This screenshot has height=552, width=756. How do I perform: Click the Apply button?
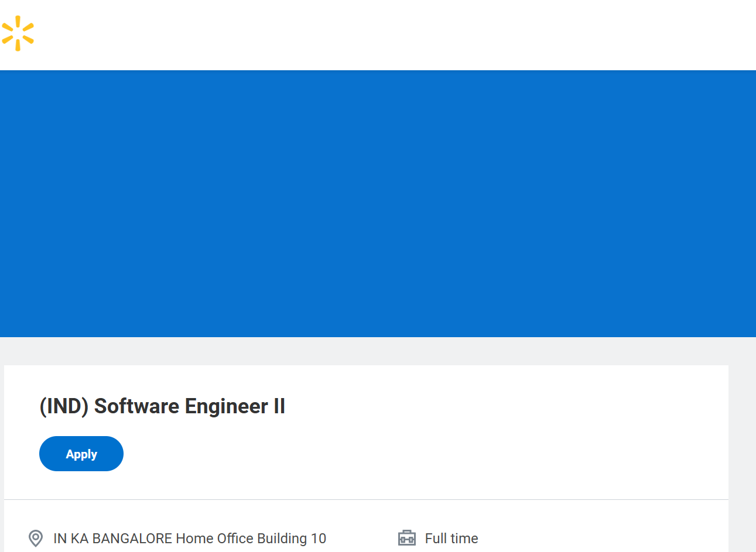point(81,454)
